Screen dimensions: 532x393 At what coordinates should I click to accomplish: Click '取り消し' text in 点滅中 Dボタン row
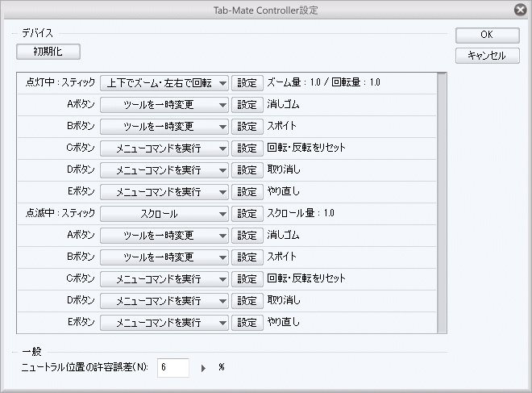tap(284, 300)
